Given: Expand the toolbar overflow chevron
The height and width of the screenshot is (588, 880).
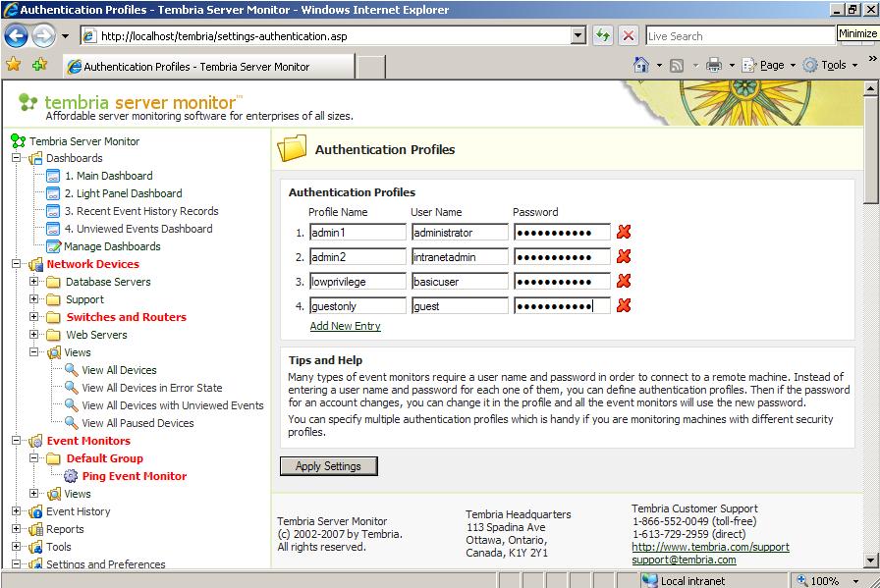Looking at the screenshot, I should pyautogui.click(x=872, y=58).
